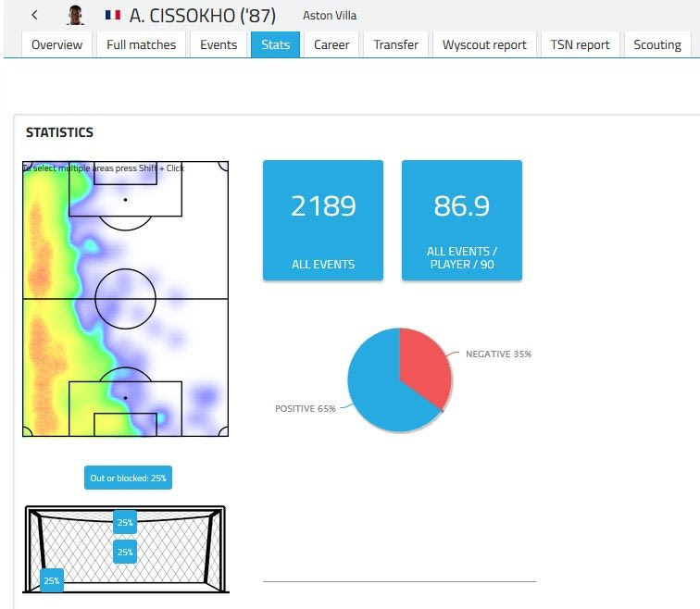Click the French flag icon
The height and width of the screenshot is (609, 700).
[113, 16]
